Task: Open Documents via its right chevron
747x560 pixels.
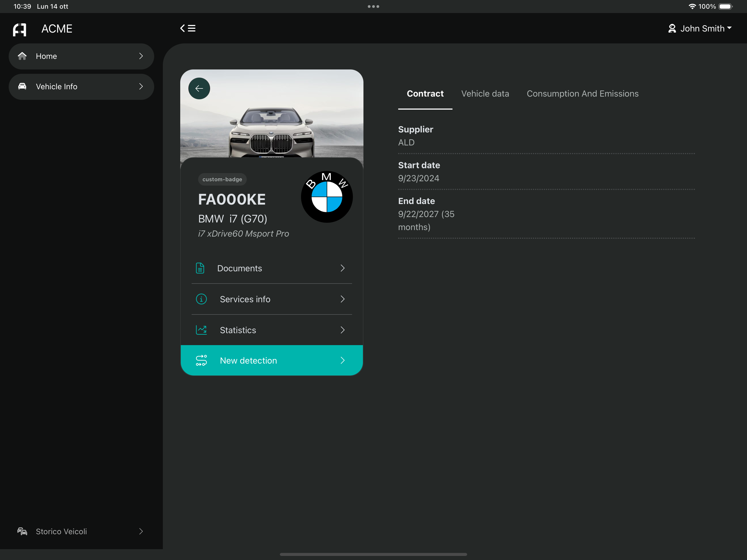Action: 343,268
